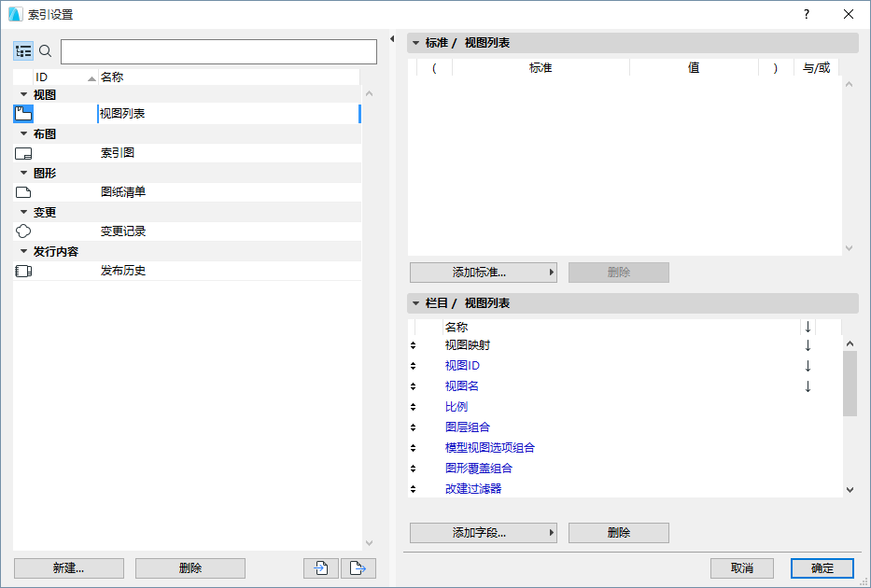Click the search magnifier icon
This screenshot has height=588, width=871.
(x=44, y=50)
